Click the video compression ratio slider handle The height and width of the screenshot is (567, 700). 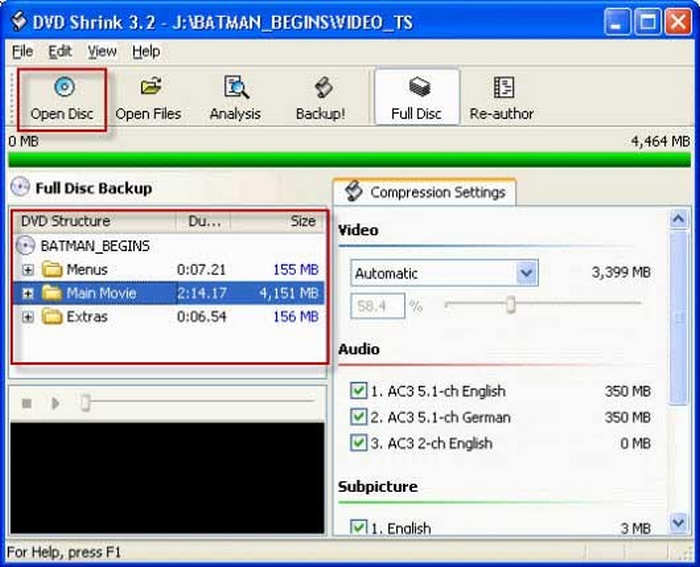510,305
